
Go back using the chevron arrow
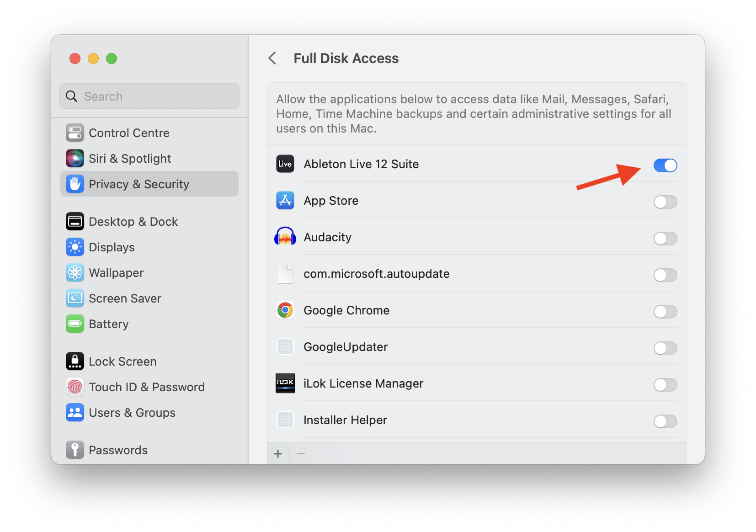tap(272, 59)
